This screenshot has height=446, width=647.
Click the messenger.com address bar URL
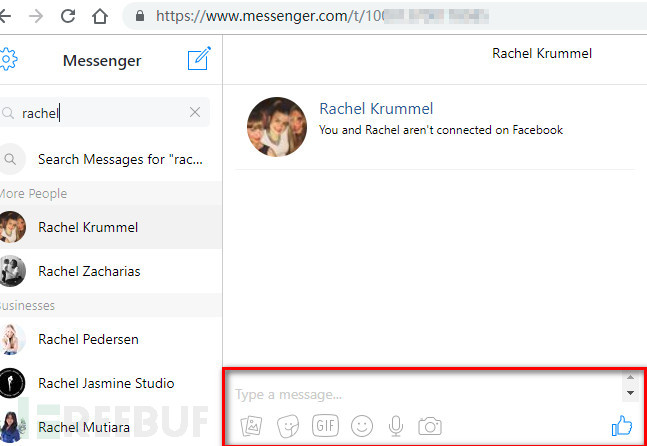[x=322, y=16]
